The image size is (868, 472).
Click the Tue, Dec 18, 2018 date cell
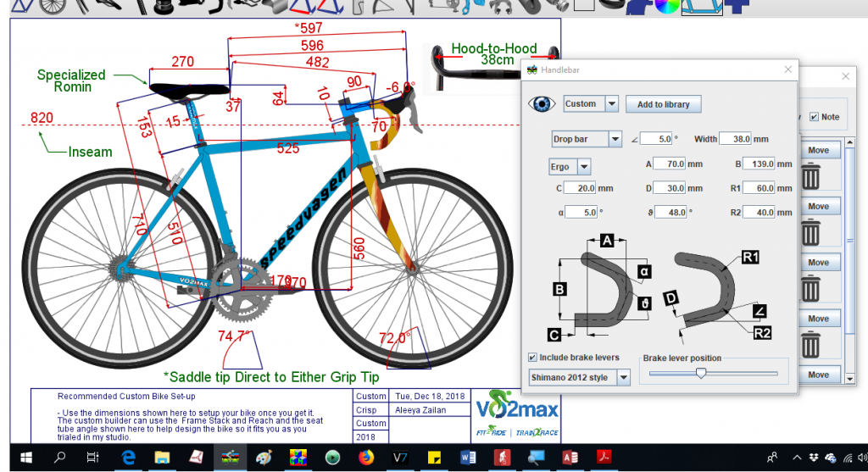pos(430,397)
